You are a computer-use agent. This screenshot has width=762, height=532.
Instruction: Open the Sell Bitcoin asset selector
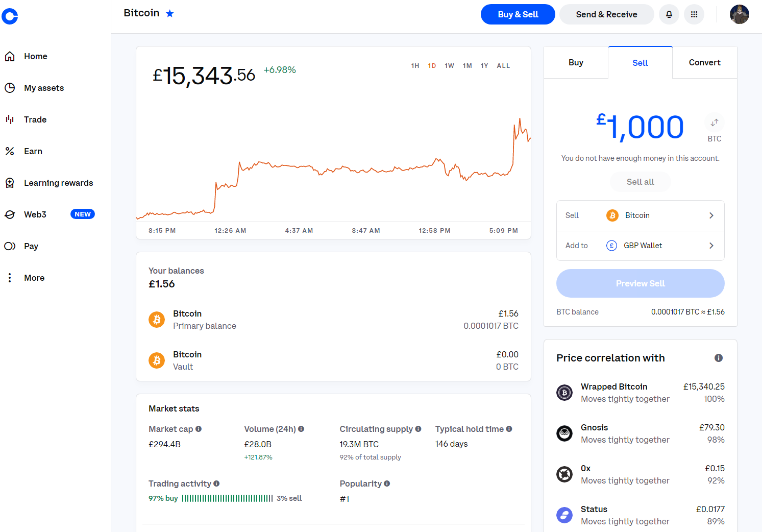641,215
